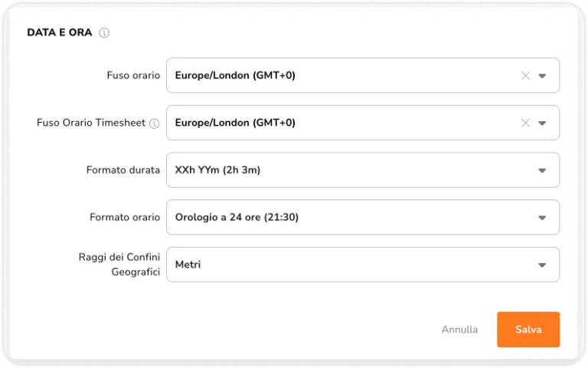Screen dimensions: 588x368
Task: Click the info icon beside DATA E ORA
Action: (104, 33)
